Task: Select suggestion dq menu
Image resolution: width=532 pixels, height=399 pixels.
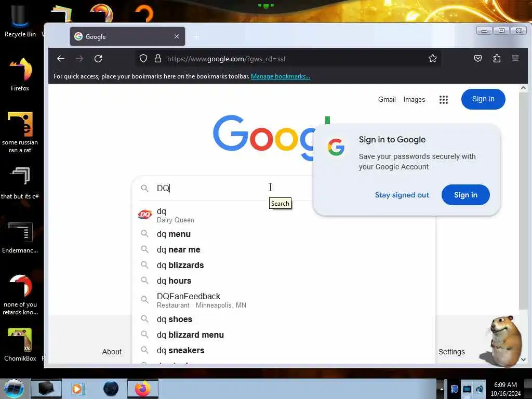Action: (x=283, y=234)
